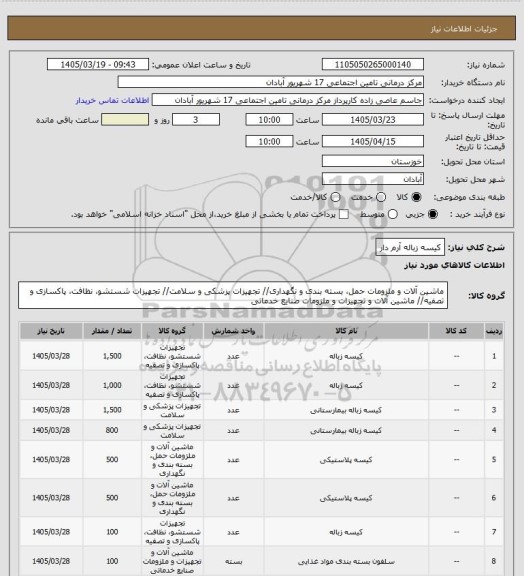Tick the اسناد خزانه اسلامی payment checkbox

tap(344, 214)
